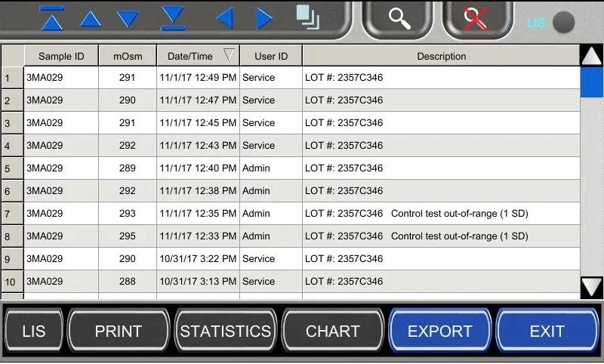This screenshot has width=604, height=364.
Task: Click the Description column header
Action: [x=442, y=56]
